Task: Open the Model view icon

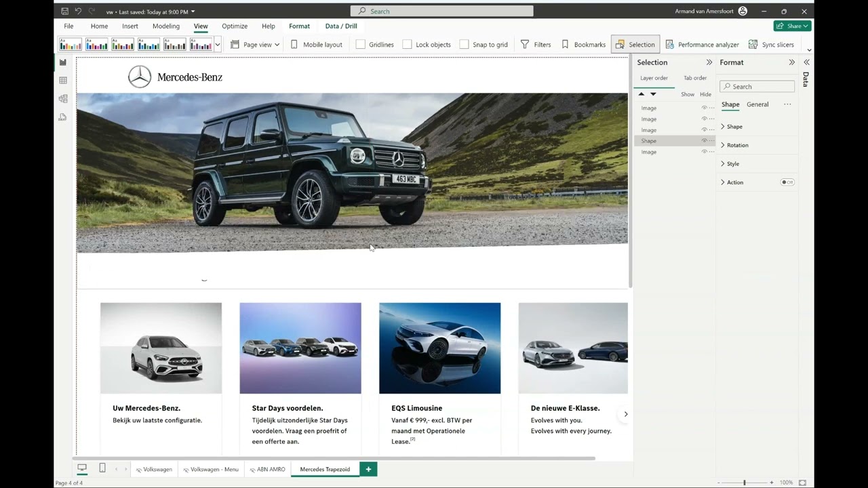Action: [63, 99]
